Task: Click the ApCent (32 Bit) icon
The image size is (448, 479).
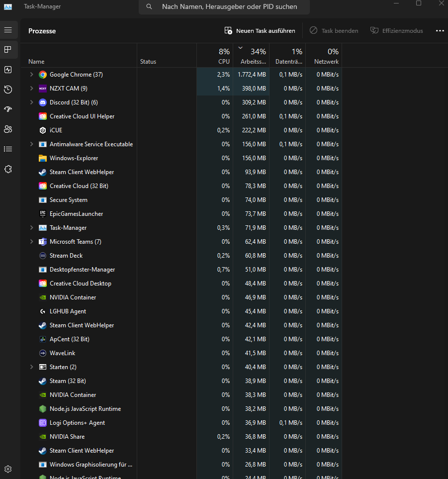Action: pos(43,339)
